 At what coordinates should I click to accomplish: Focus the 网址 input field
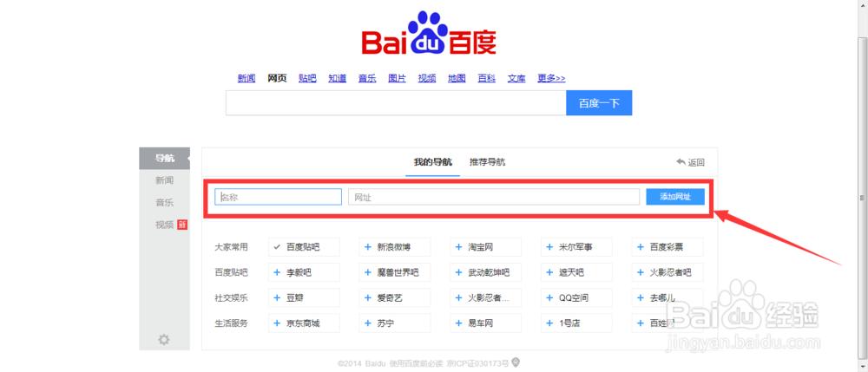point(494,197)
